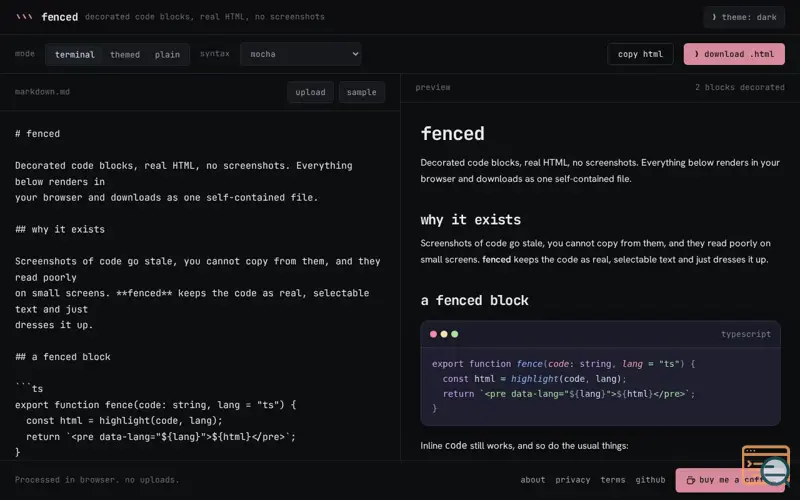The width and height of the screenshot is (800, 500).
Task: Open the mocha syntax dropdown
Action: (x=301, y=54)
